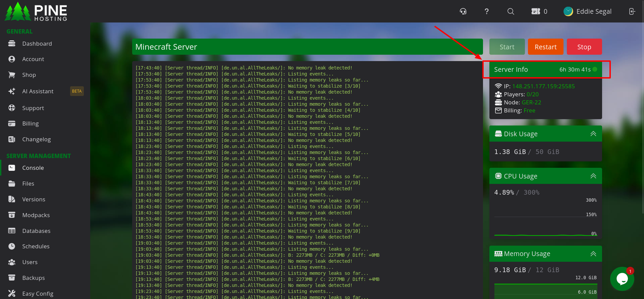
Task: Click the CPU usage graph
Action: pyautogui.click(x=545, y=217)
